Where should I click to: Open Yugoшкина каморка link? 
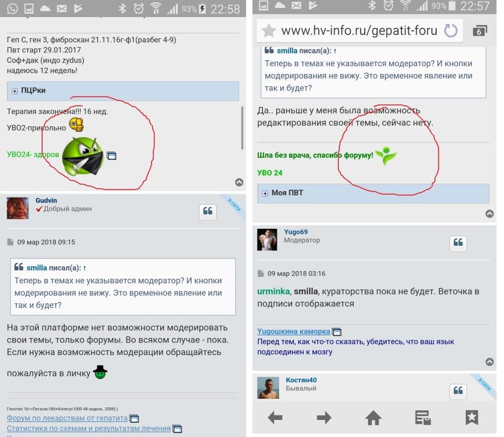[x=293, y=331]
